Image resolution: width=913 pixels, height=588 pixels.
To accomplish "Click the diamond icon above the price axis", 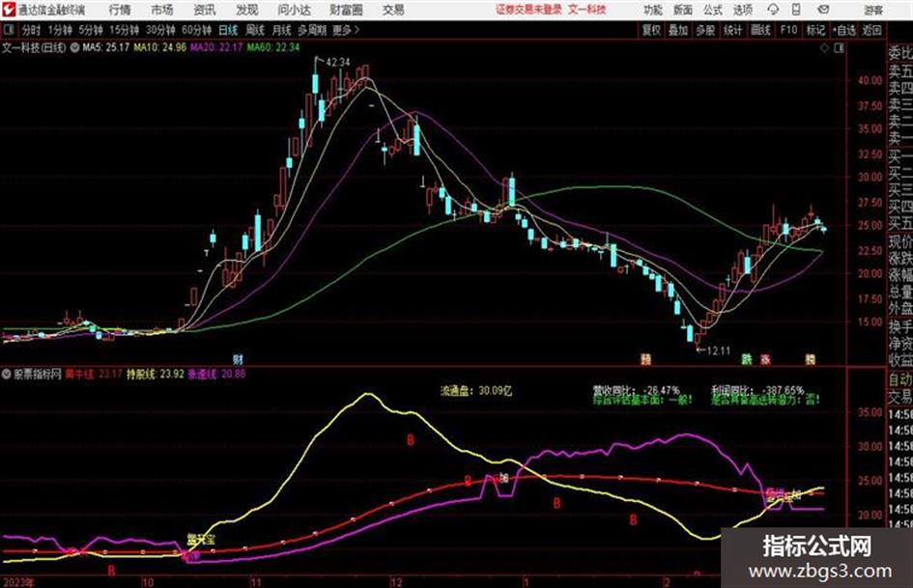I will (x=824, y=48).
